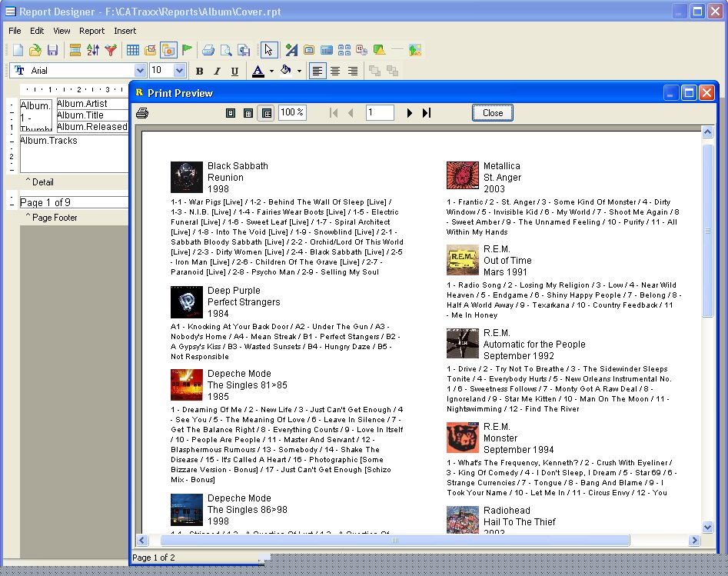
Task: Go to the first preview page
Action: 334,113
